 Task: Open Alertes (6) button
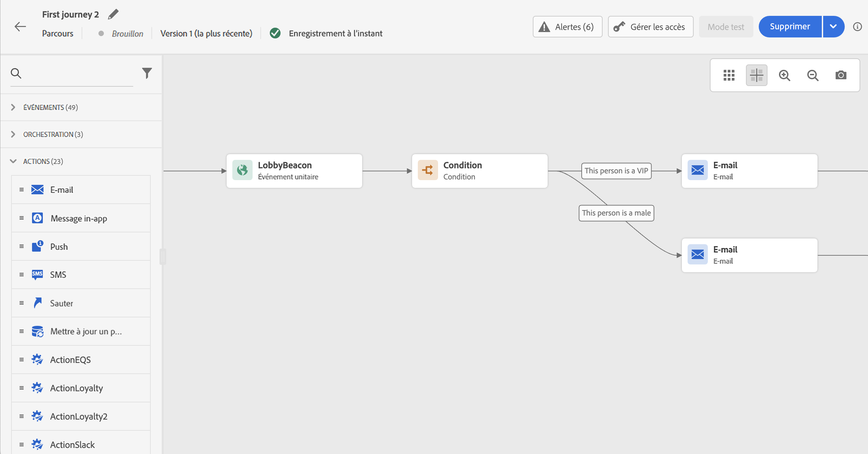coord(567,27)
